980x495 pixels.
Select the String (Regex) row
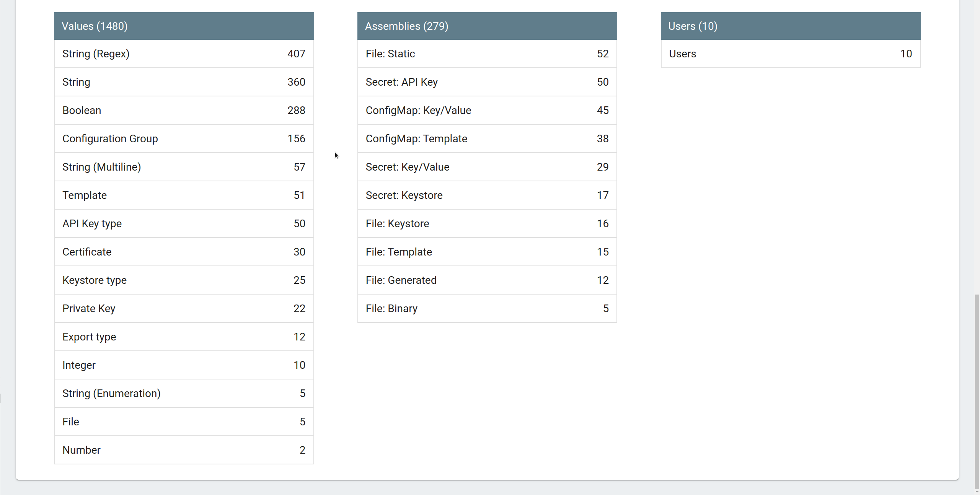coord(184,54)
